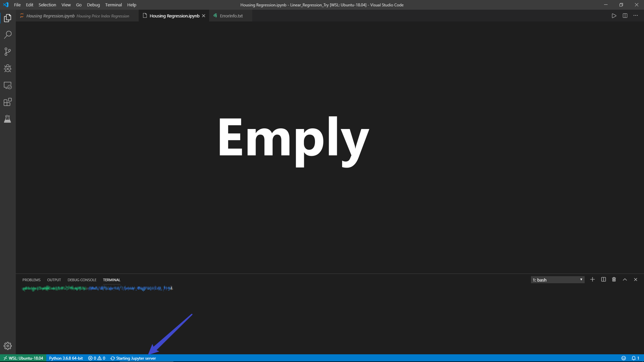This screenshot has height=362, width=644.
Task: Open the Remote Explorer icon
Action: (7, 85)
